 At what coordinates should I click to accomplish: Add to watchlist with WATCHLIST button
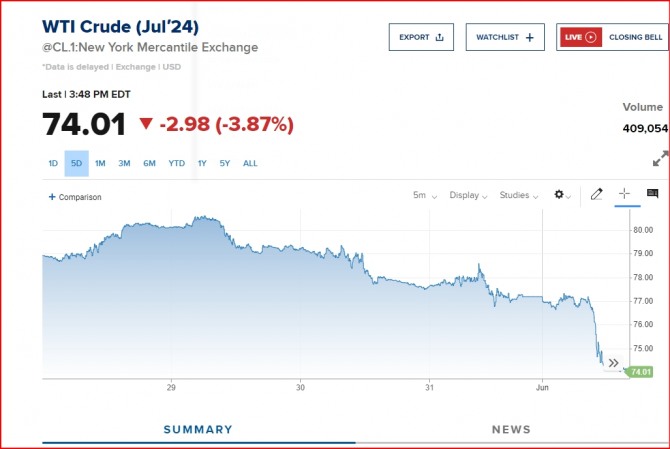(505, 37)
